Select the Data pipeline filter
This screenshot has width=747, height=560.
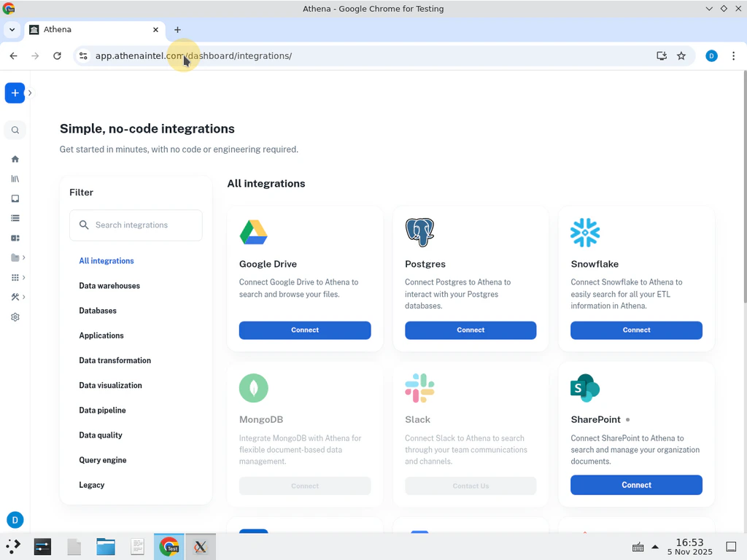[102, 410]
